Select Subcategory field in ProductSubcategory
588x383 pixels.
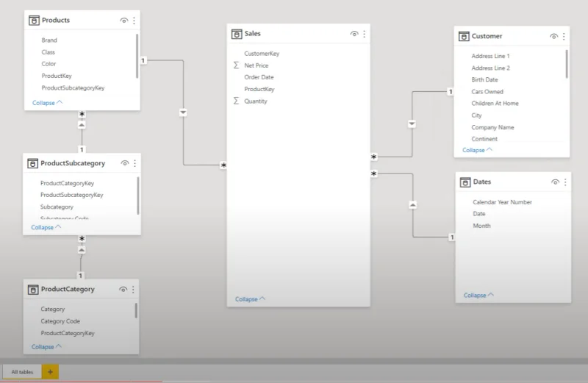[x=57, y=207]
